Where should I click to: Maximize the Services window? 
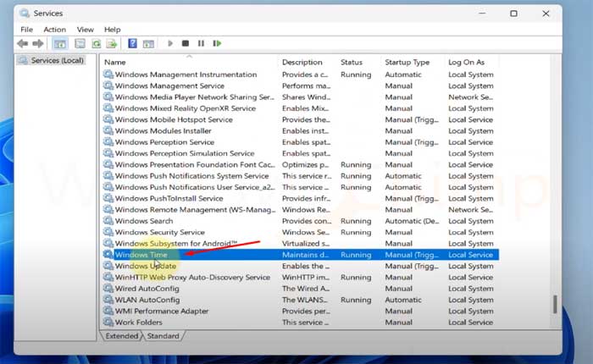click(x=513, y=14)
